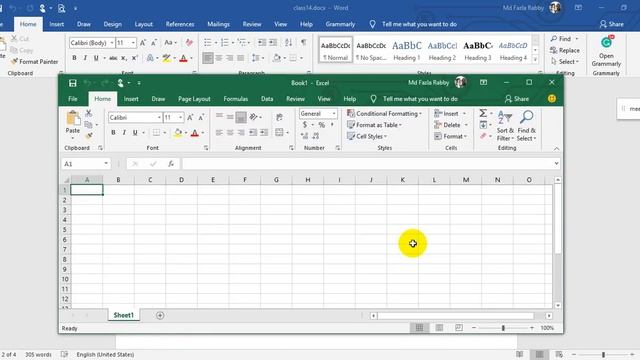Click Excel Increase Font Size icon

pos(190,118)
